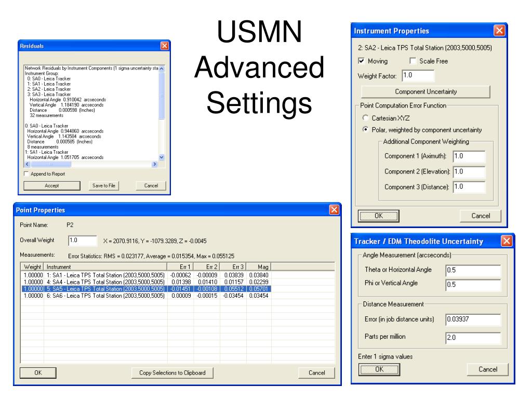Image resolution: width=532 pixels, height=399 pixels.
Task: Click the Residuals vertical scrollbar thumb
Action: click(x=162, y=96)
